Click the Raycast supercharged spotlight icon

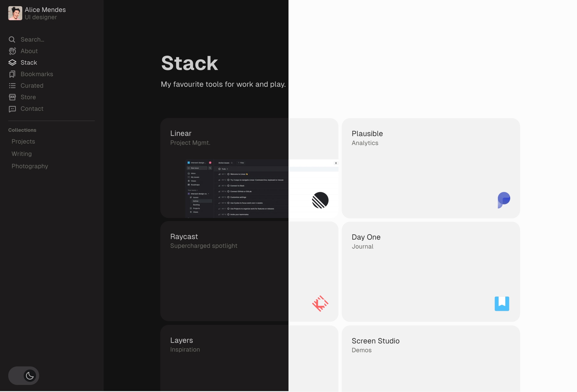320,304
